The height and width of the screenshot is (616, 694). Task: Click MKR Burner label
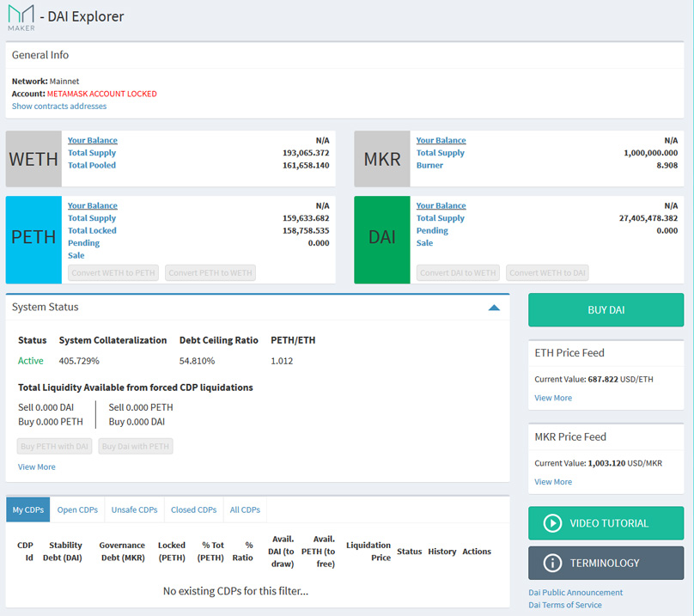click(x=429, y=165)
